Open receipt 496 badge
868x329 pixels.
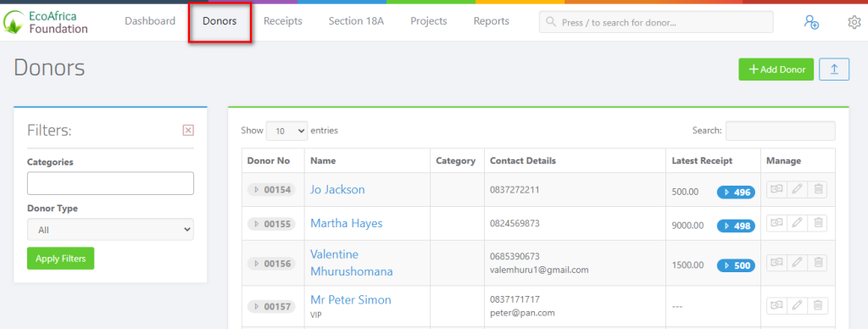coord(737,192)
